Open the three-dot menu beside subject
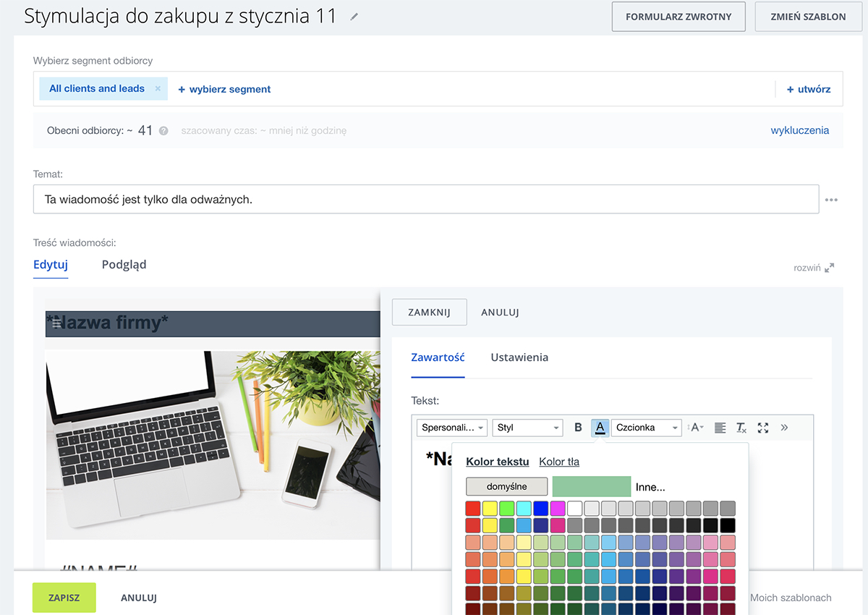Screen dimensions: 868x615 pos(831,200)
